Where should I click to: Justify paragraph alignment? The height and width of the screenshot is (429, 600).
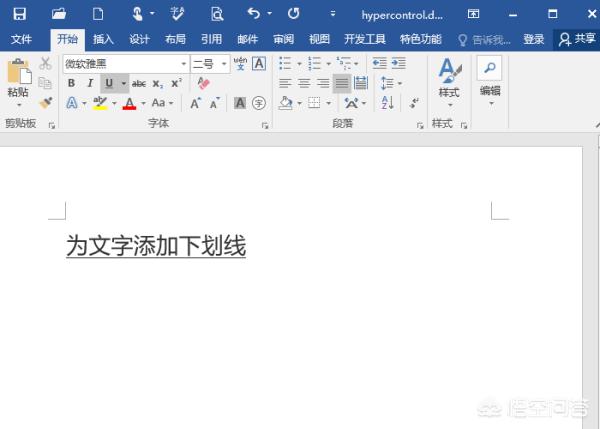tap(342, 83)
